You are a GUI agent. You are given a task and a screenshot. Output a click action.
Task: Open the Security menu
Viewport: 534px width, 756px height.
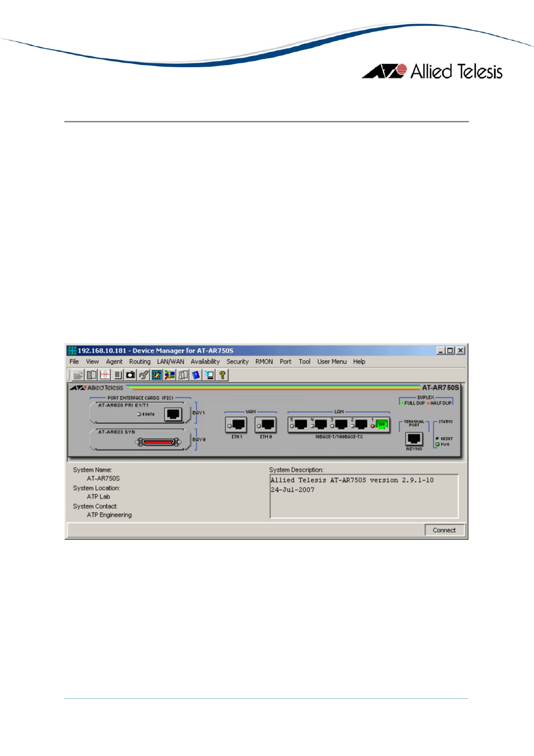click(x=237, y=362)
